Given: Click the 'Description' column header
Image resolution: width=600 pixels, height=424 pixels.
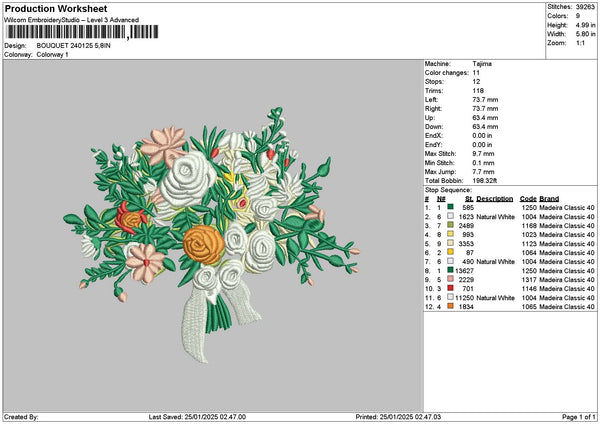Looking at the screenshot, I should tap(495, 199).
